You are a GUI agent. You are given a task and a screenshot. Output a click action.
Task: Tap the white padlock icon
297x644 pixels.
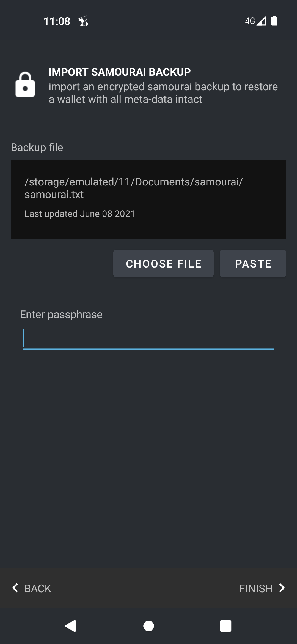coord(25,84)
